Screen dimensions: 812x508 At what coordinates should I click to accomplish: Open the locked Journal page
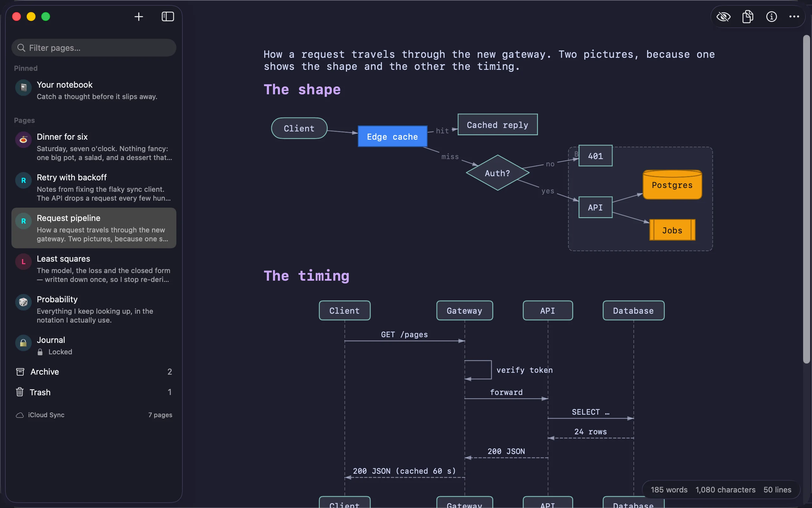click(94, 346)
